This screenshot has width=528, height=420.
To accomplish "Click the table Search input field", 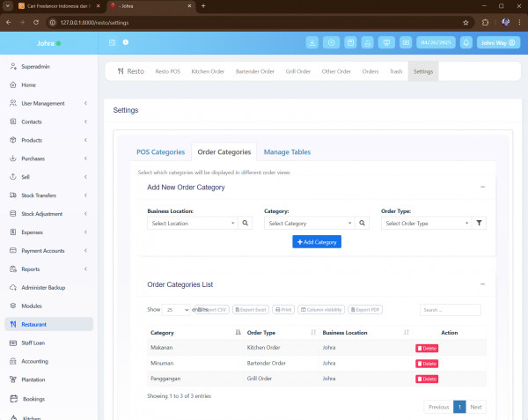I will click(x=451, y=310).
